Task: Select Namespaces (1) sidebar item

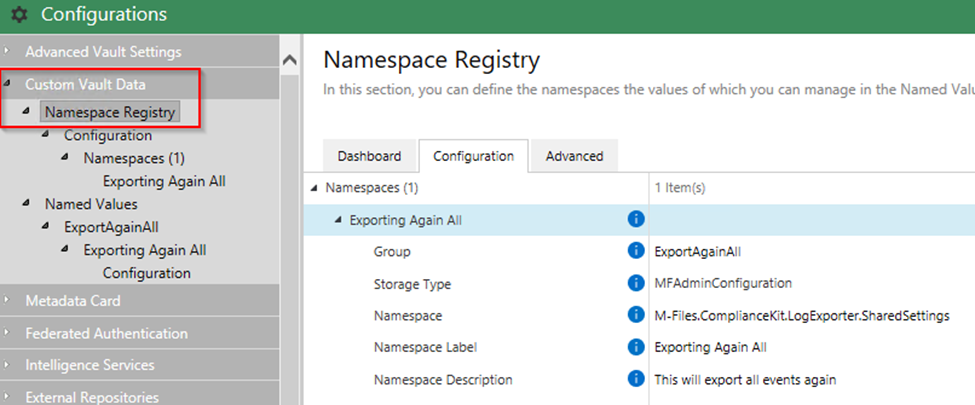Action: 134,158
